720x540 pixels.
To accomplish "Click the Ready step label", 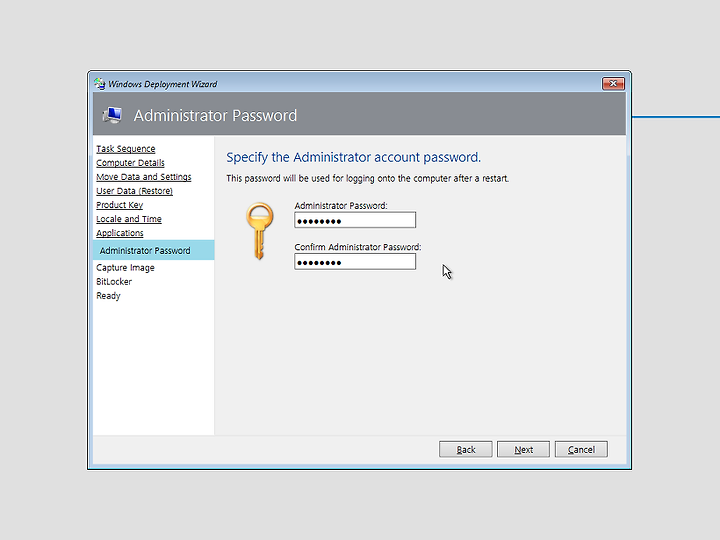I will point(108,296).
